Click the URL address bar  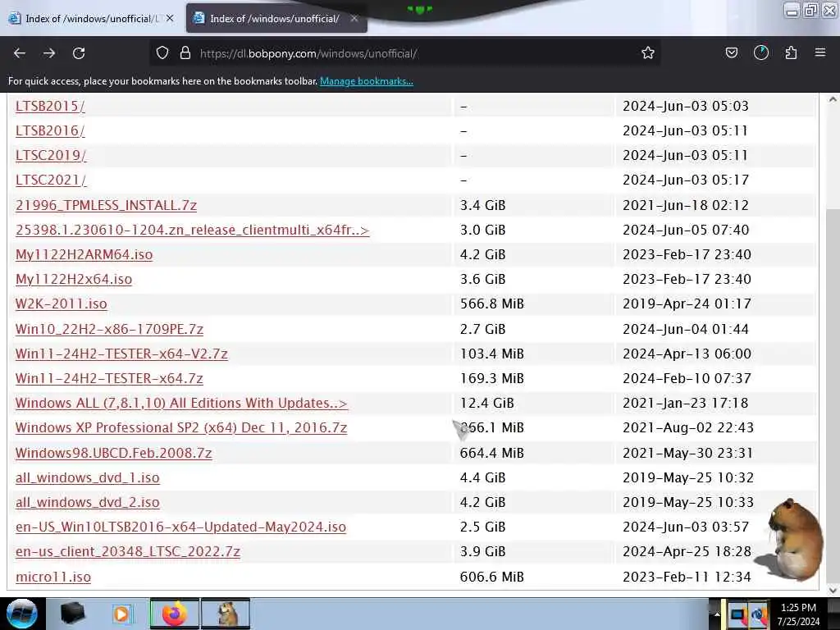[x=407, y=53]
